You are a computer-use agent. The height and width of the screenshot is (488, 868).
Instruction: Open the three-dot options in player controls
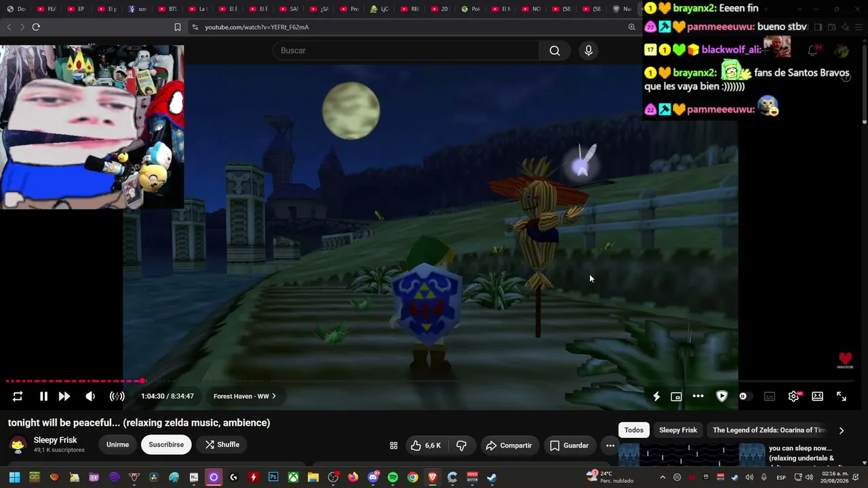tap(698, 396)
